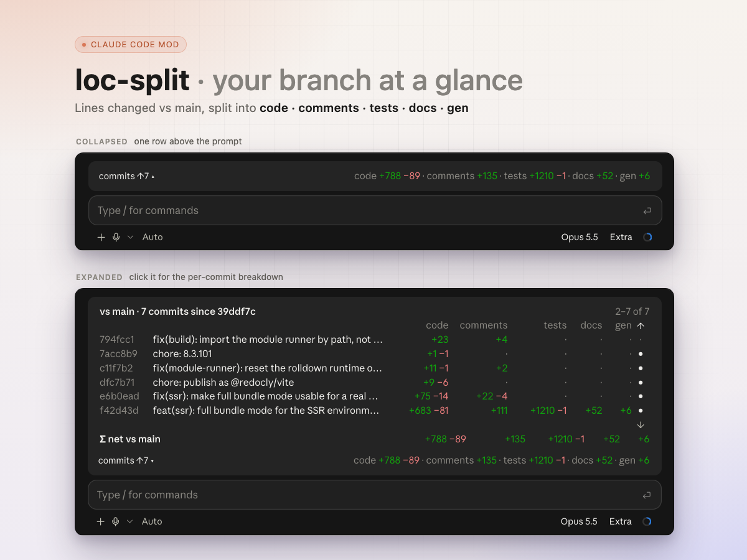Click the 'CLAUDE CODE MOD' badge
Viewport: 747px width, 560px height.
point(131,44)
